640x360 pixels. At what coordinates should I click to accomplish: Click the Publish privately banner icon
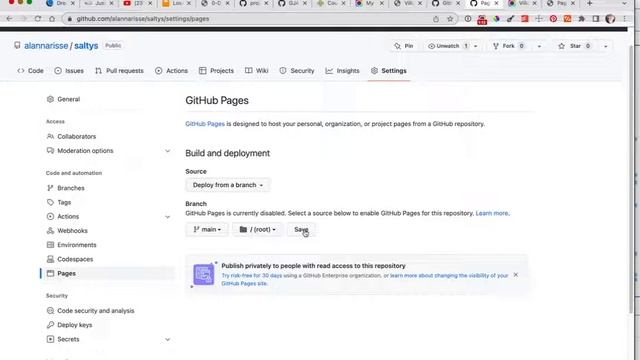[x=203, y=274]
